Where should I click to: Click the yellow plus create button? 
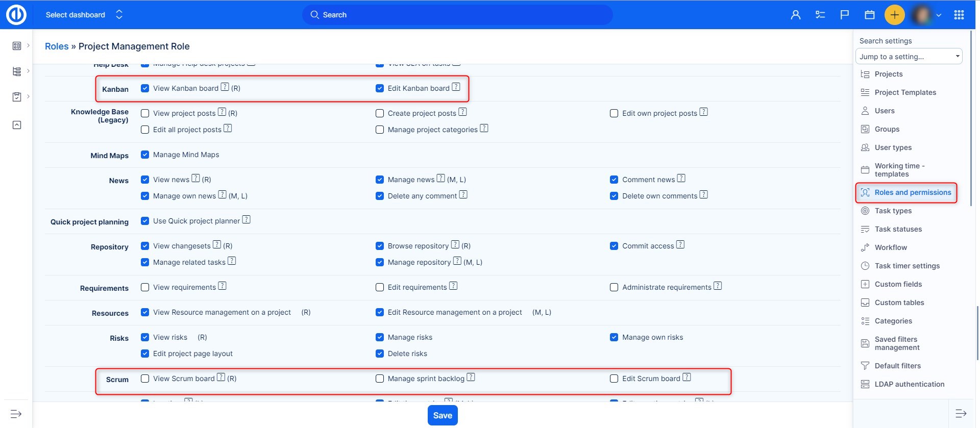coord(894,15)
